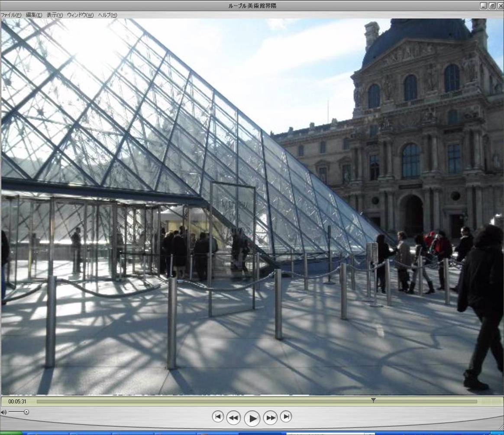Open the ファイル (File) menu
Screen dimensions: 504x435
pos(10,15)
